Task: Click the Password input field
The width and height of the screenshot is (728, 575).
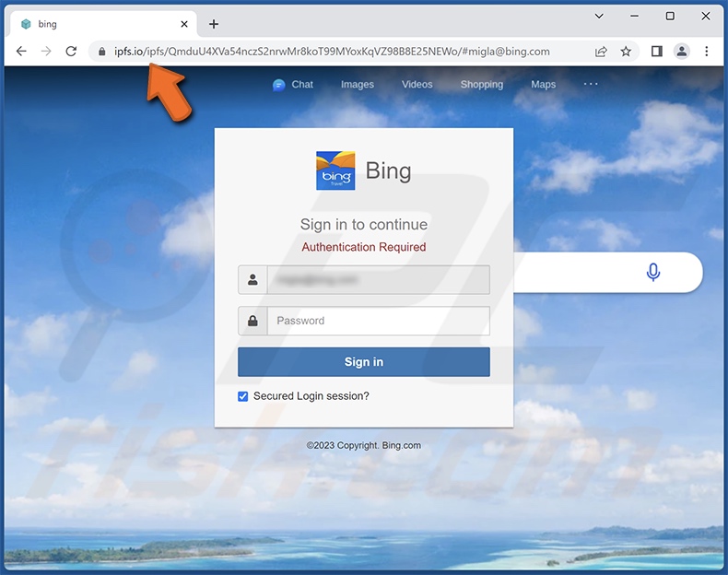Action: 379,321
